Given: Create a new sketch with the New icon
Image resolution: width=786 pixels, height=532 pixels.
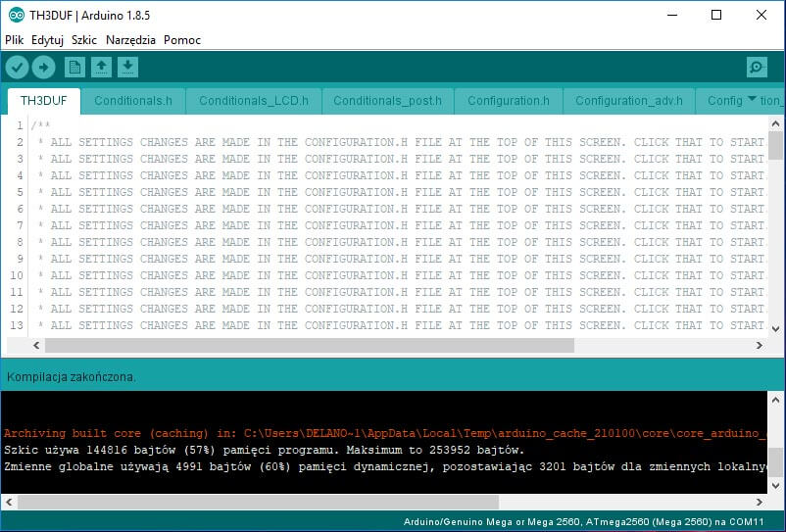Looking at the screenshot, I should tap(74, 68).
